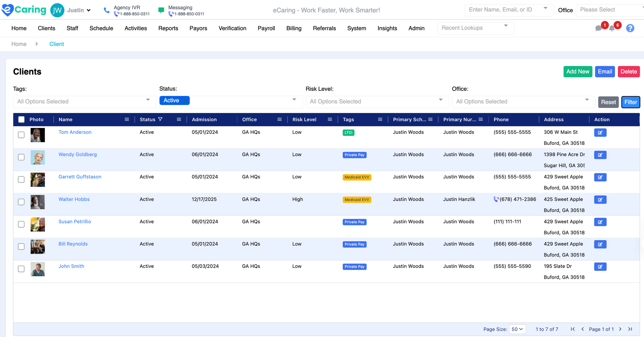Click the Agency IVR phone icon
The image size is (644, 337).
107,10
